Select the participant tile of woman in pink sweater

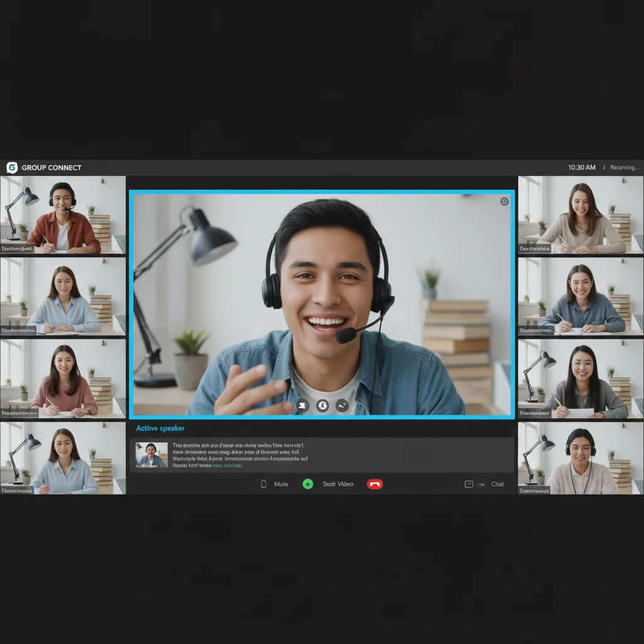tap(63, 378)
